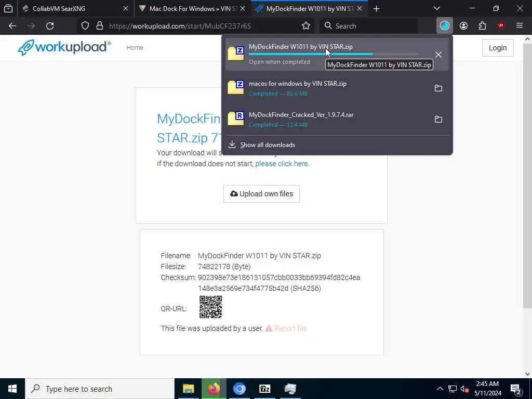Click the padlock site information icon
The height and width of the screenshot is (399, 532).
[99, 26]
